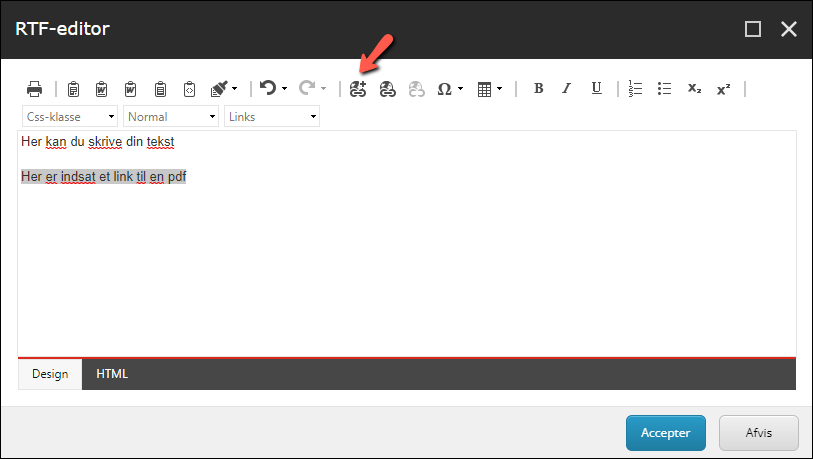Image resolution: width=813 pixels, height=459 pixels.
Task: Click the highlighted line 'Her er indsat et link til en pdf'
Action: click(103, 176)
